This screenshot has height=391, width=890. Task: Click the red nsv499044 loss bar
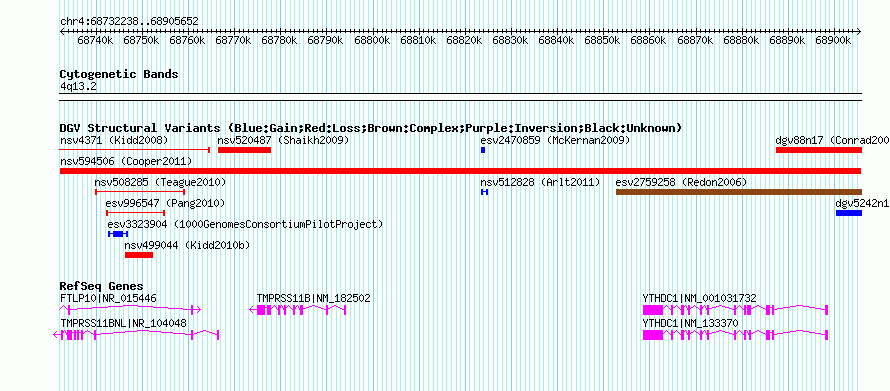pos(139,255)
